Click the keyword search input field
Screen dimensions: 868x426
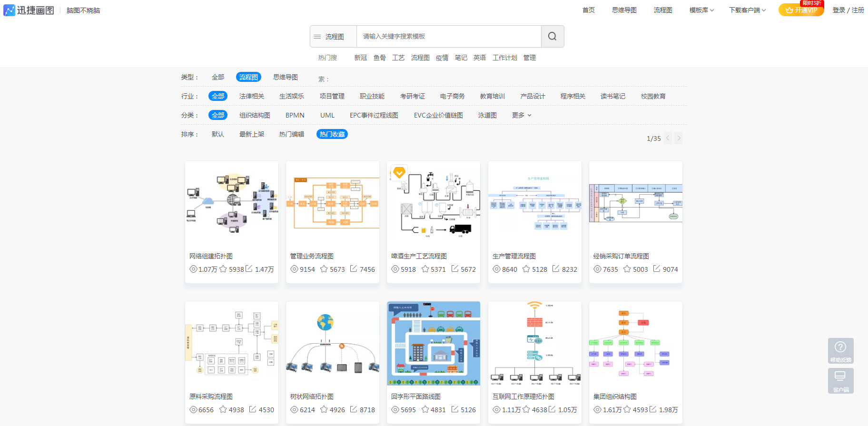tap(448, 37)
